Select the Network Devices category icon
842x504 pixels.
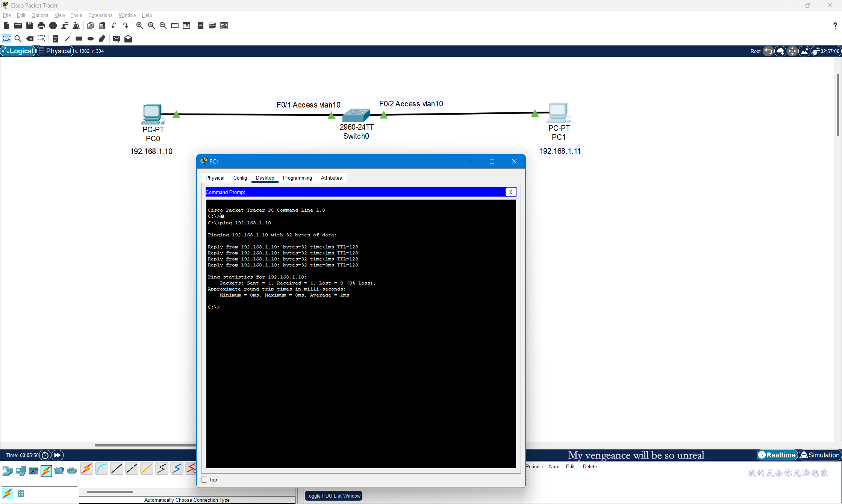[8, 470]
